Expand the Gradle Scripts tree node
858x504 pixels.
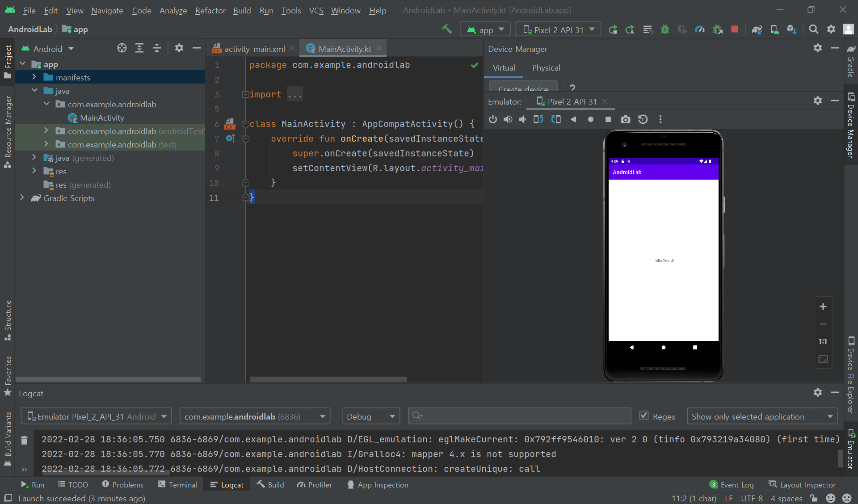[x=22, y=198]
